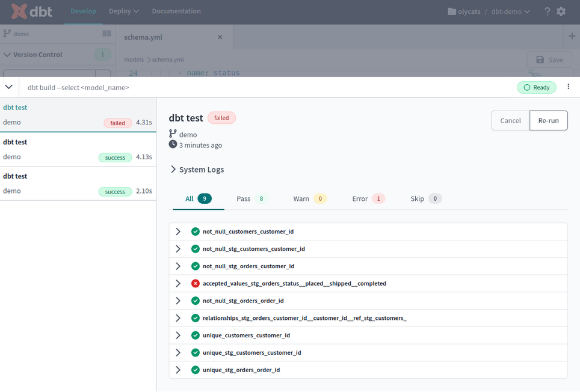Open the failed dbt test run 4.31s

point(78,115)
